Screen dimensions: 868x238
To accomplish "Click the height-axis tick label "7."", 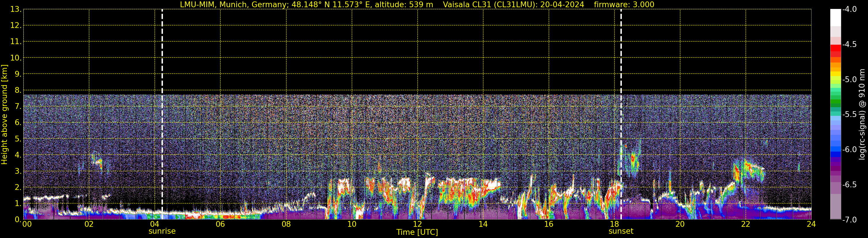I will pos(18,107).
